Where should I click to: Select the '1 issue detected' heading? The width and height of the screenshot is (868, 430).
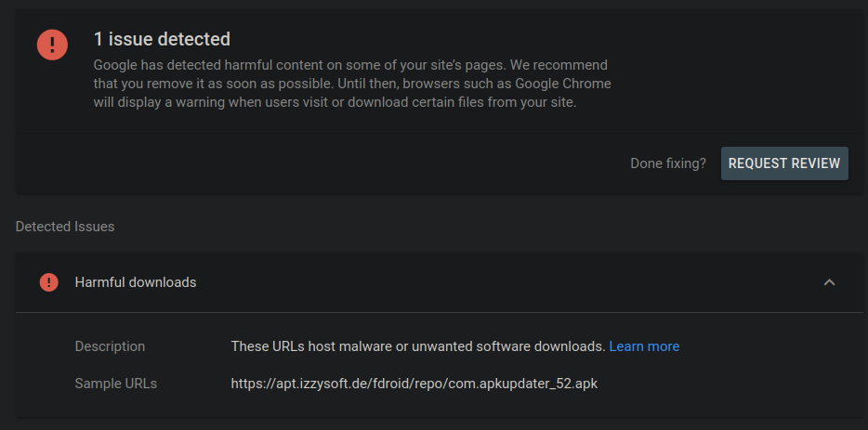162,40
